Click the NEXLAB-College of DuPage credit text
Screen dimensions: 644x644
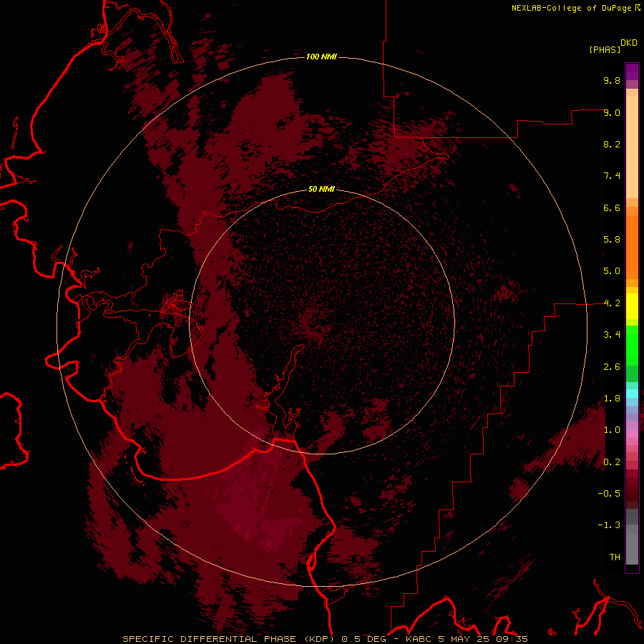click(x=571, y=8)
